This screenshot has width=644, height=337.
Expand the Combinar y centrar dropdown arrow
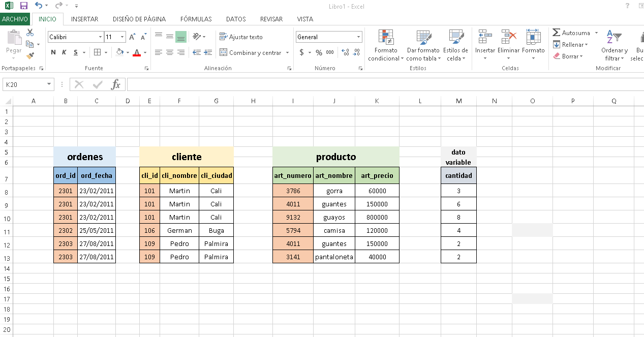(x=287, y=52)
